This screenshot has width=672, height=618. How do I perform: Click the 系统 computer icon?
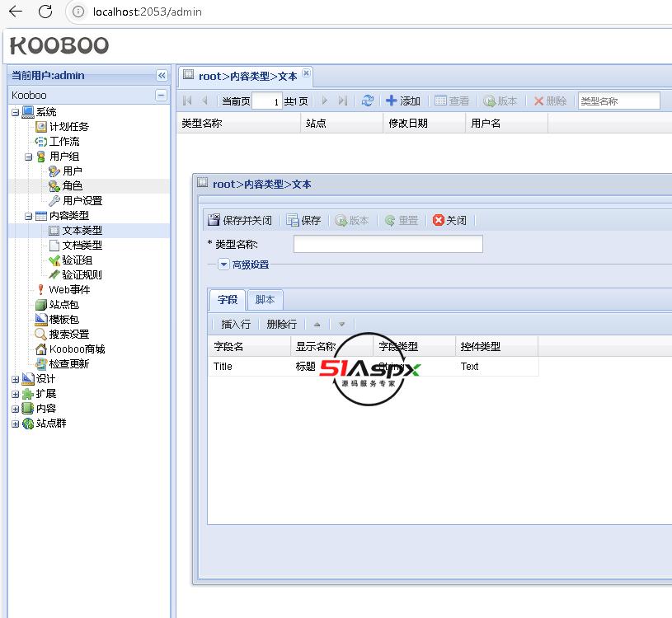click(x=28, y=112)
